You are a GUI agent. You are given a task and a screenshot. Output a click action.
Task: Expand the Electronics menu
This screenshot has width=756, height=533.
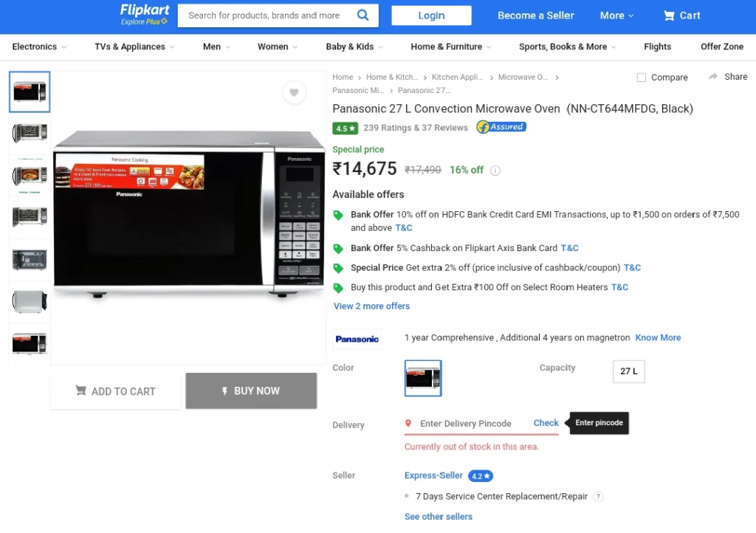coord(39,47)
